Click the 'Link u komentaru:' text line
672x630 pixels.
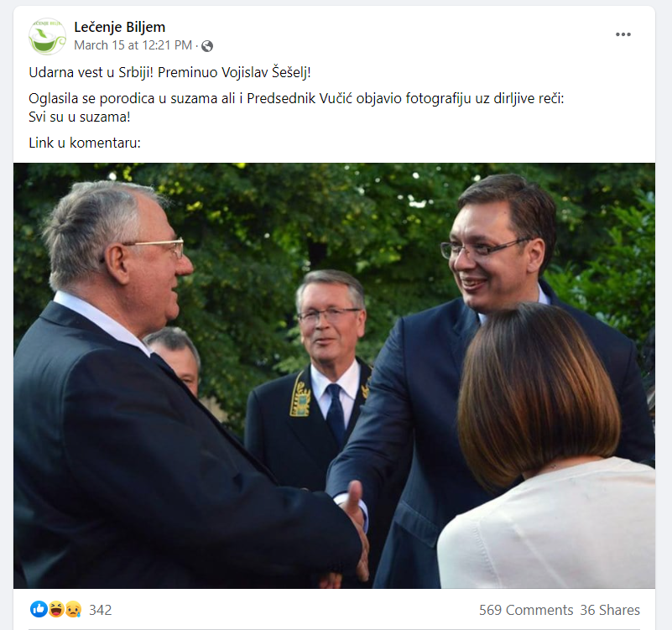[85, 143]
